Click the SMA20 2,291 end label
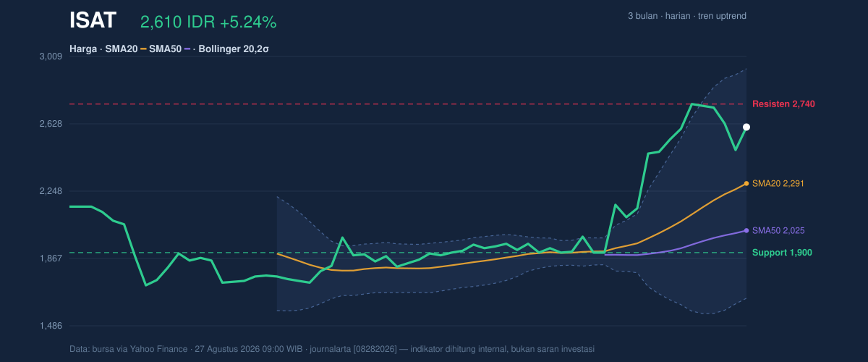Image resolution: width=868 pixels, height=362 pixels. pyautogui.click(x=778, y=184)
